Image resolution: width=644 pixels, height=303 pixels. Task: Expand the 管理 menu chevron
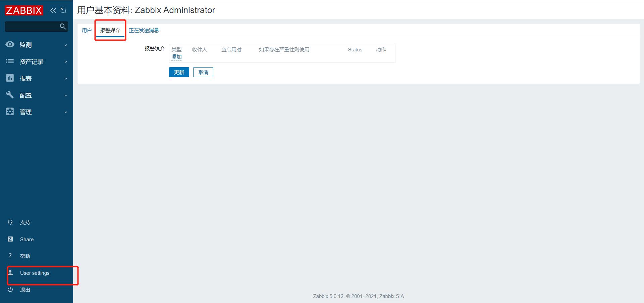tap(66, 112)
